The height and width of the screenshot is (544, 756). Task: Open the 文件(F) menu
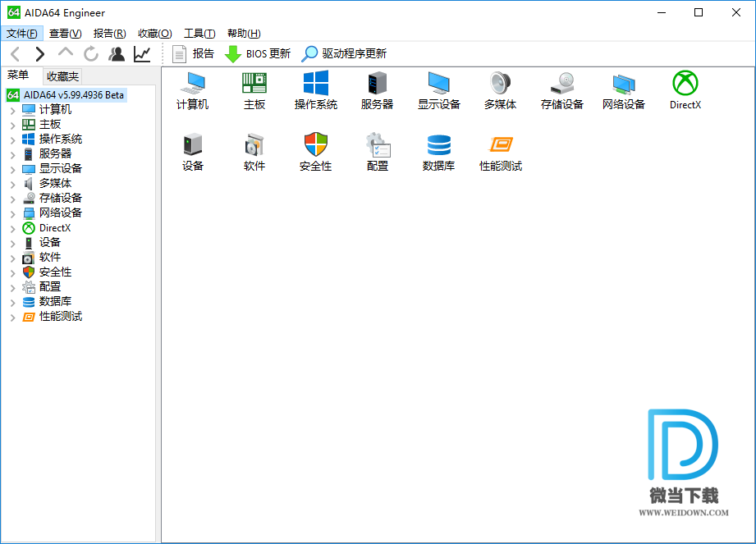click(22, 34)
